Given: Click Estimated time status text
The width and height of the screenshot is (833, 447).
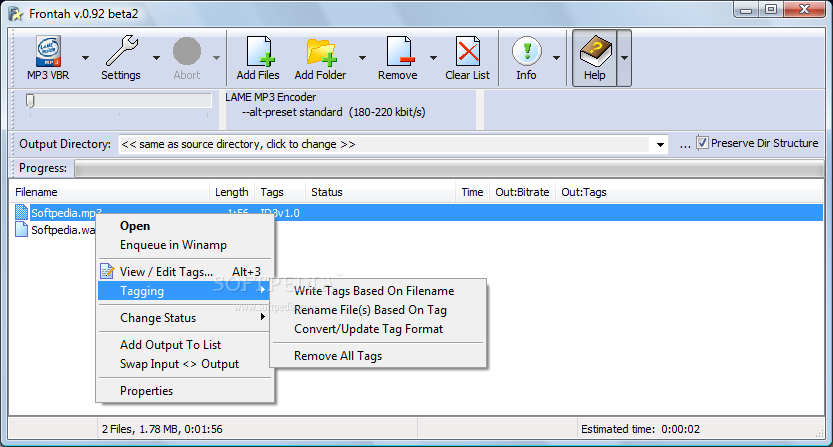Looking at the screenshot, I should click(x=640, y=429).
